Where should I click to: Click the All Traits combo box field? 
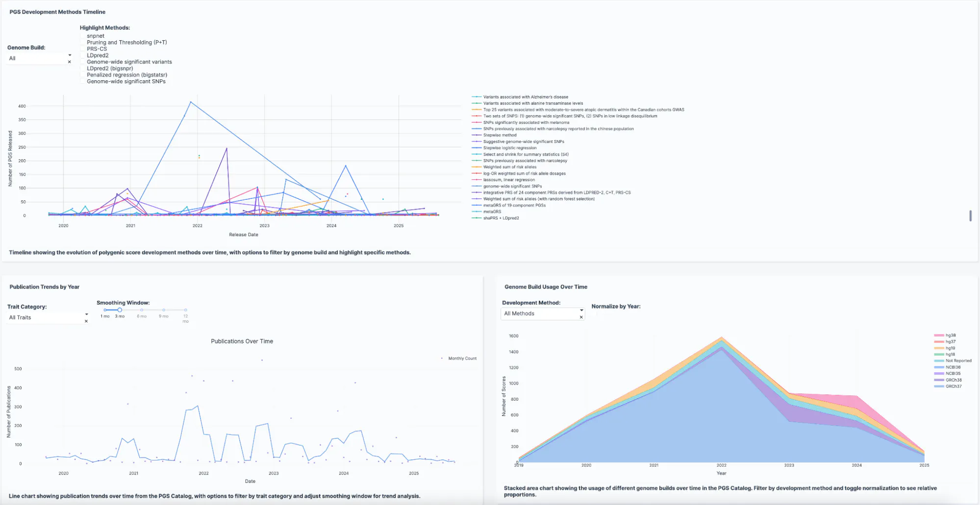(48, 317)
